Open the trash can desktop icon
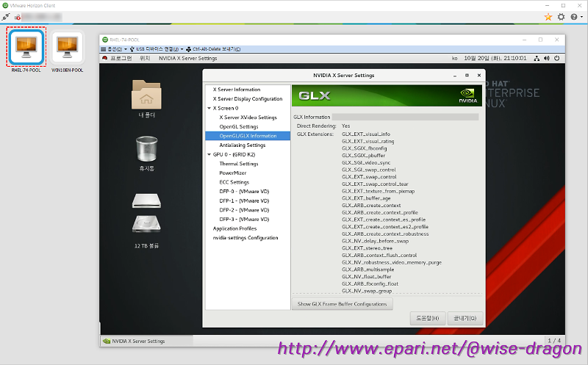The image size is (588, 365). [x=146, y=149]
